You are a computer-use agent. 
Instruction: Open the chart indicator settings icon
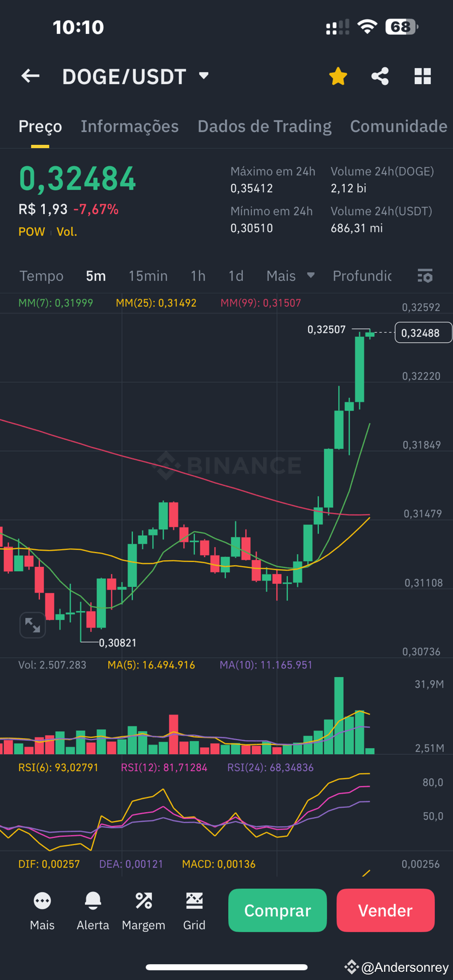425,275
